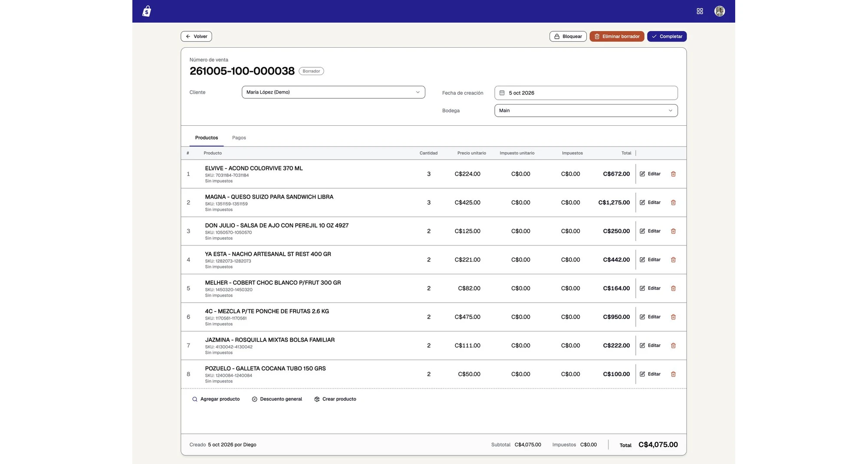Switch to the Productos tab
Image resolution: width=868 pixels, height=464 pixels.
207,137
